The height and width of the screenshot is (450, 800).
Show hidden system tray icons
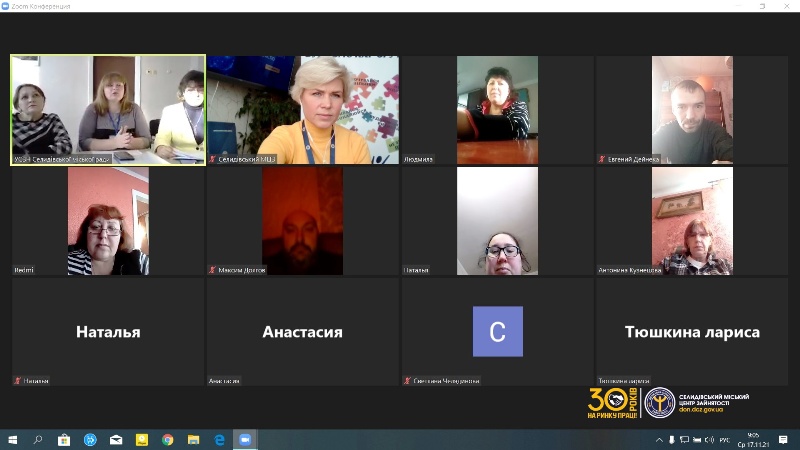point(659,440)
